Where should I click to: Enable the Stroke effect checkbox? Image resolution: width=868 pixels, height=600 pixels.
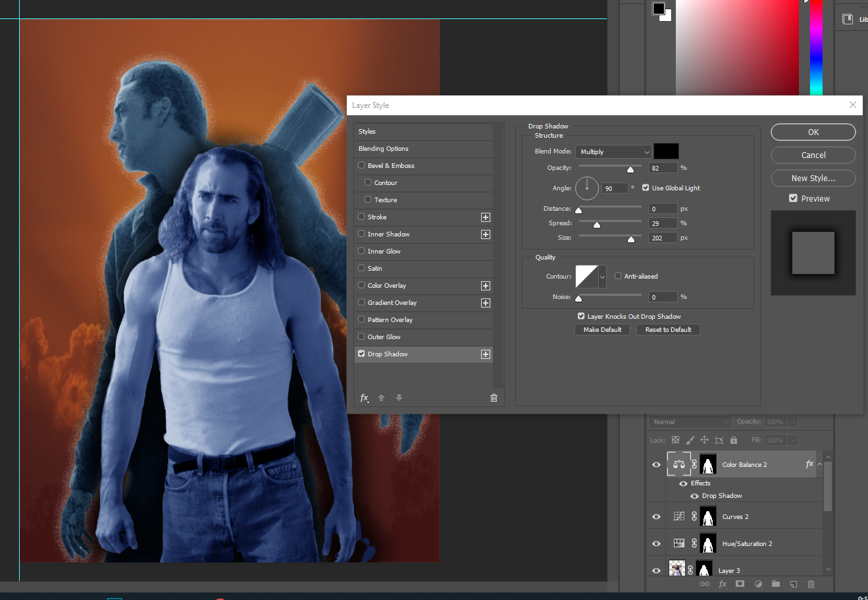click(x=361, y=217)
